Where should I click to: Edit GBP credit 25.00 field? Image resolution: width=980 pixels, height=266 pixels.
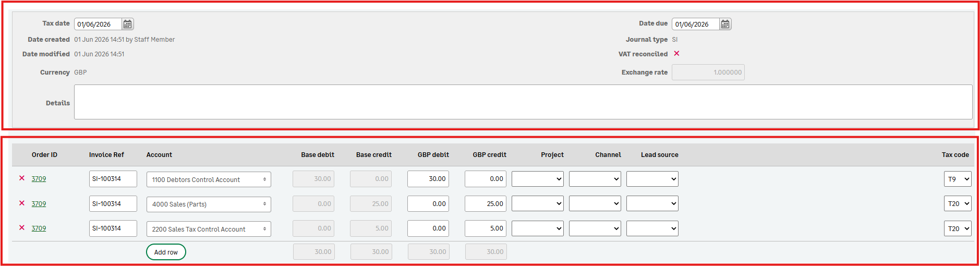tap(486, 204)
